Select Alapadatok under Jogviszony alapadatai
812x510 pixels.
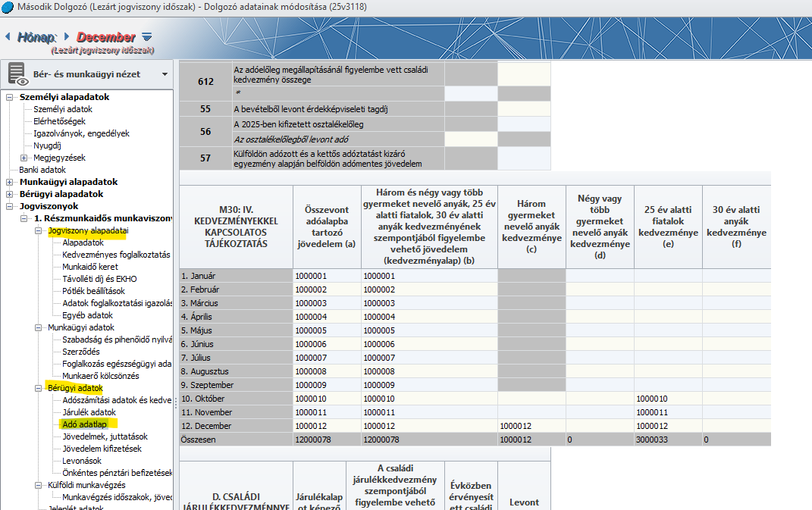coord(83,242)
